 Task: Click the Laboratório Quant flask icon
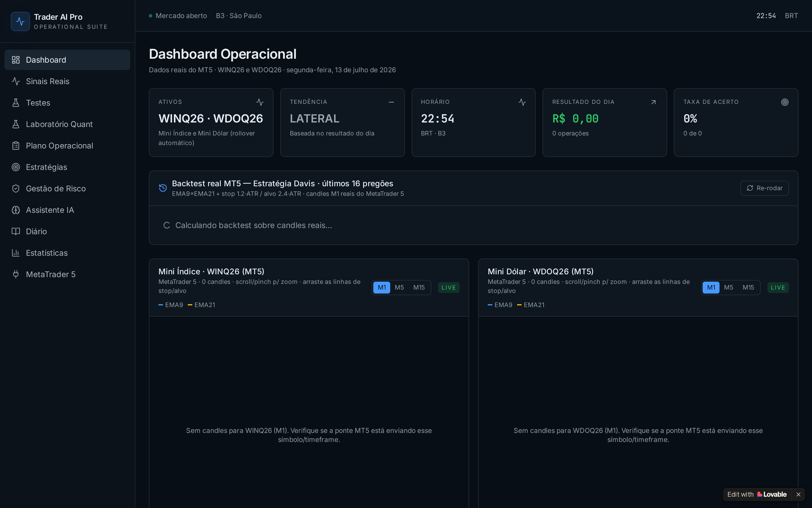[16, 124]
